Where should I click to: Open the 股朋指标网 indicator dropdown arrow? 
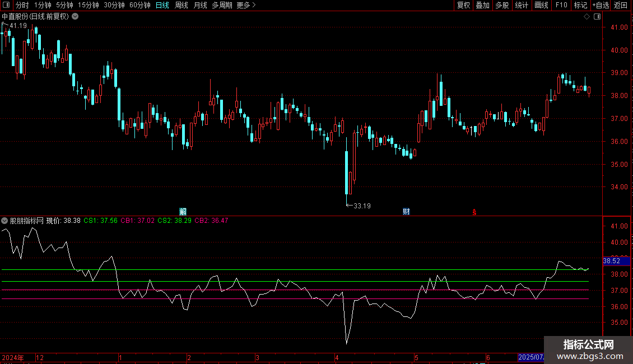(x=4, y=221)
